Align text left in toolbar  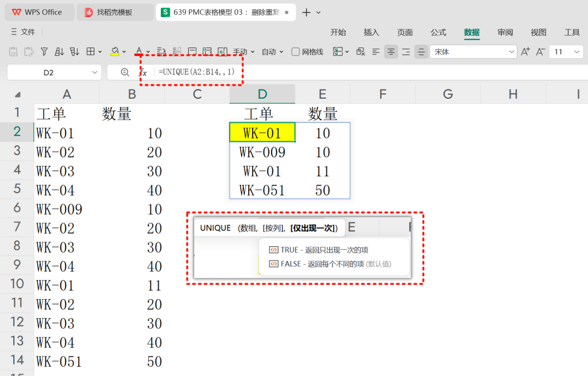376,52
